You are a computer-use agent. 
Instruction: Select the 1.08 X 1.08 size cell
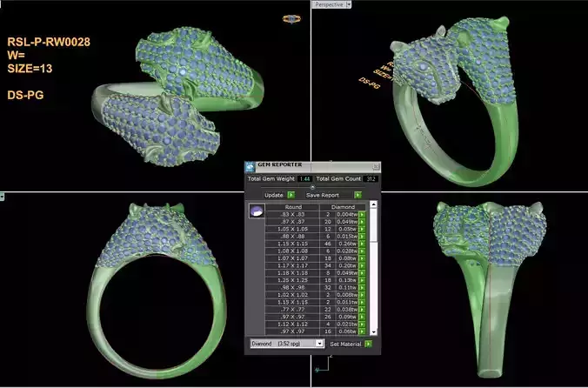click(x=293, y=251)
